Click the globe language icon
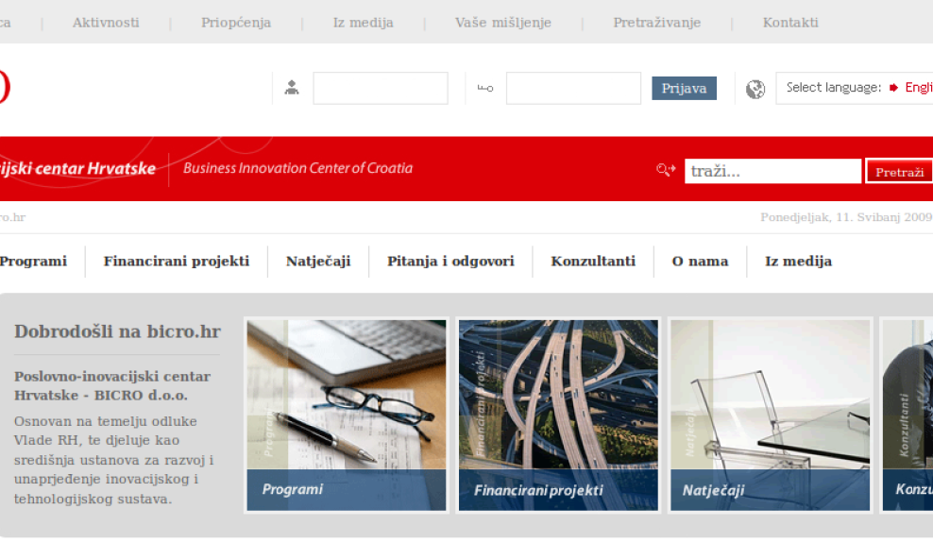 [x=755, y=89]
